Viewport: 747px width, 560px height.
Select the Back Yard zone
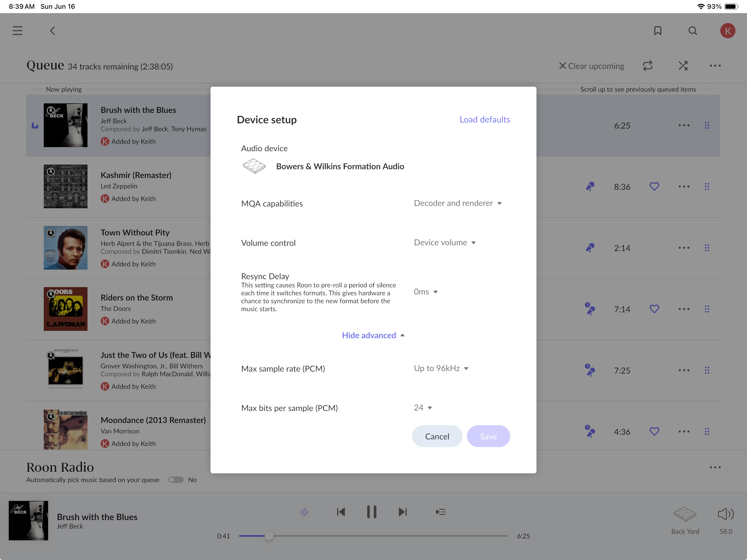(x=685, y=520)
